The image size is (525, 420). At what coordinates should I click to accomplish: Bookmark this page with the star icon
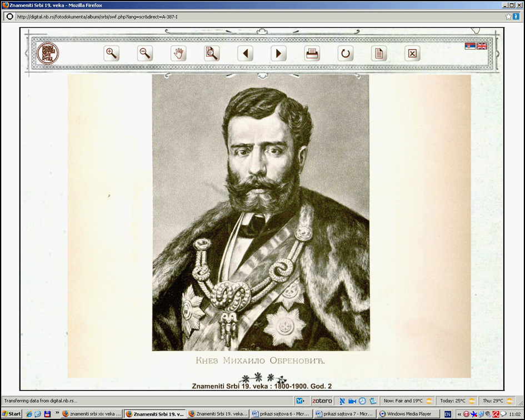(508, 17)
